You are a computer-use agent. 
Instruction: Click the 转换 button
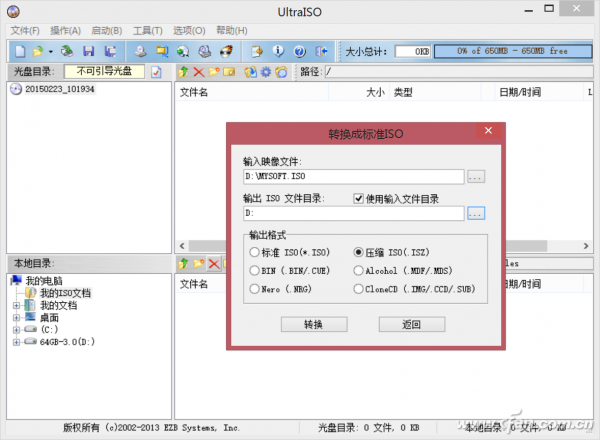[x=314, y=324]
